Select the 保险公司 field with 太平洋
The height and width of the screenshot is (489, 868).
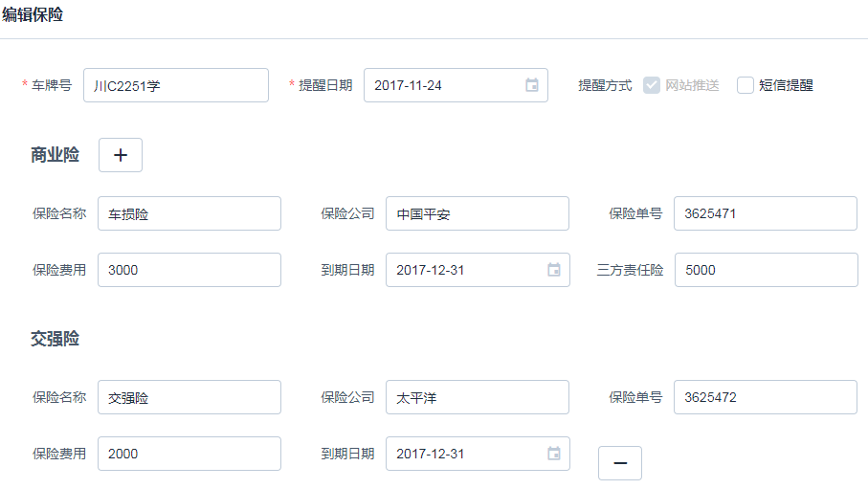[x=477, y=397]
